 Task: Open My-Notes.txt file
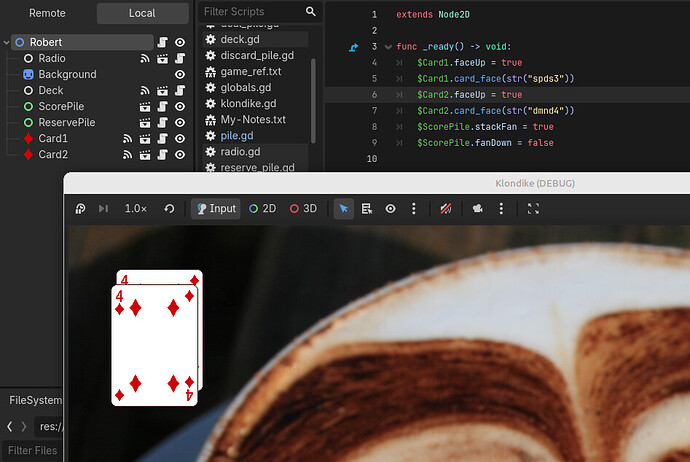pyautogui.click(x=255, y=120)
